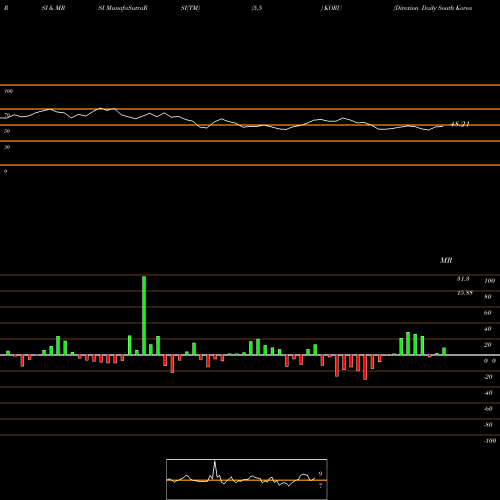Screen dimensions: 500x500
Task: Click the MR axis label -80
Action: coord(488,425)
